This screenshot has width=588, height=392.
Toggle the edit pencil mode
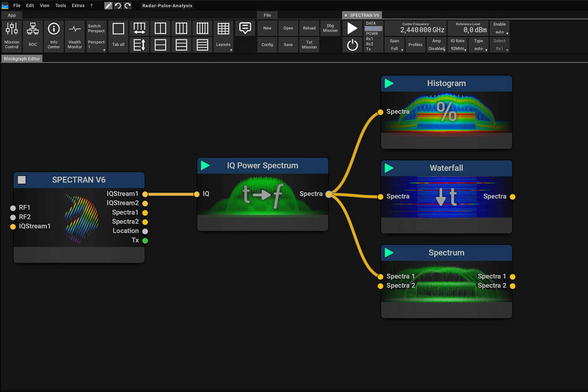point(108,6)
